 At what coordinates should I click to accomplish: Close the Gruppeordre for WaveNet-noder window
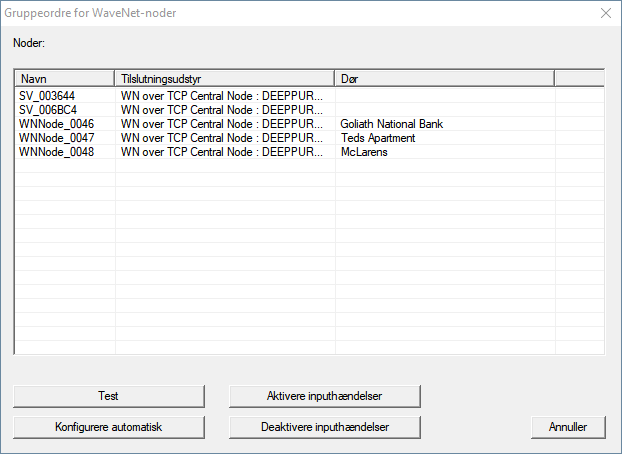tap(603, 14)
